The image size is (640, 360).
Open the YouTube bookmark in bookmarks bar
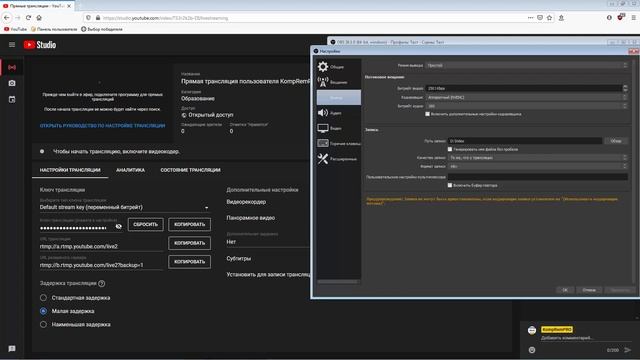pos(16,29)
